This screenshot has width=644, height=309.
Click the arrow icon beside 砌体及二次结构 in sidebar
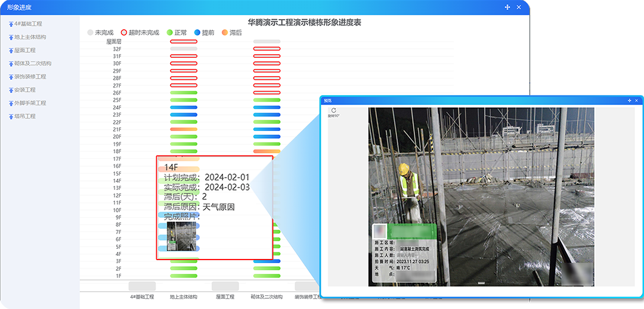pyautogui.click(x=11, y=64)
